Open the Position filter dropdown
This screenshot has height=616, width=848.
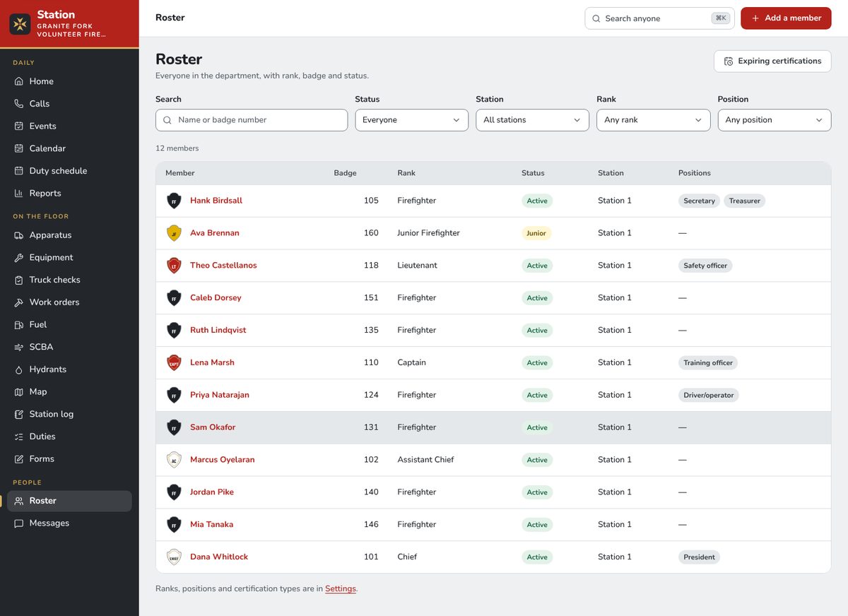coord(775,120)
